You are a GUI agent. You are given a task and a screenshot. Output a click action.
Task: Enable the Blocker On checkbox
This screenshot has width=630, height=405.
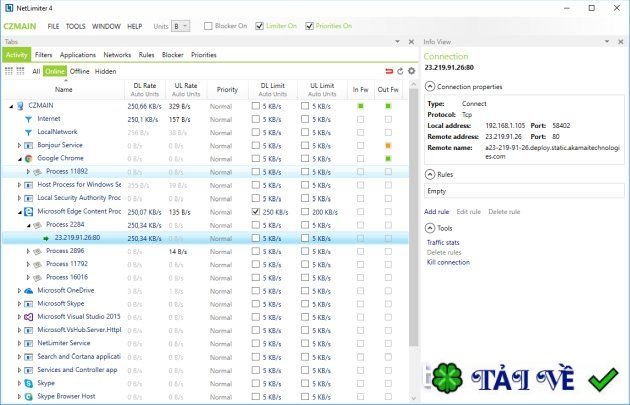point(209,25)
